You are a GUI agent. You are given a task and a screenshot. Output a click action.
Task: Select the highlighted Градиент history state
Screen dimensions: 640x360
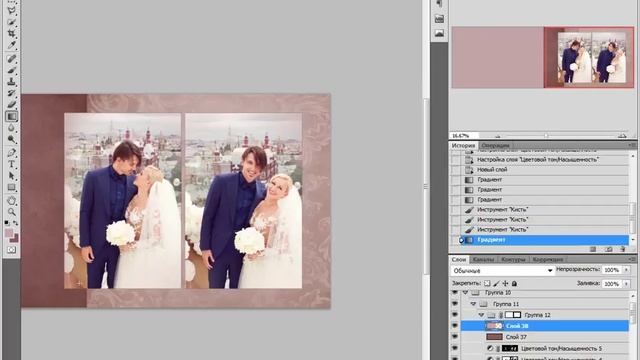(x=545, y=240)
